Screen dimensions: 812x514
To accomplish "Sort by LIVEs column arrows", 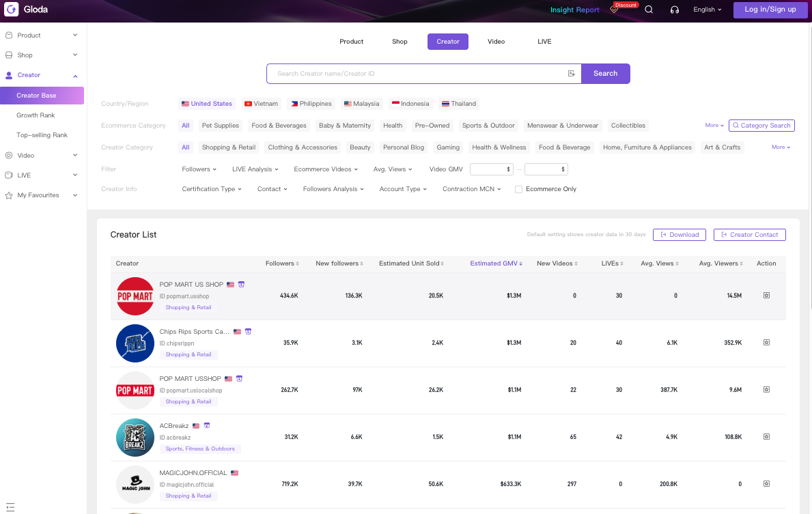I will 622,263.
